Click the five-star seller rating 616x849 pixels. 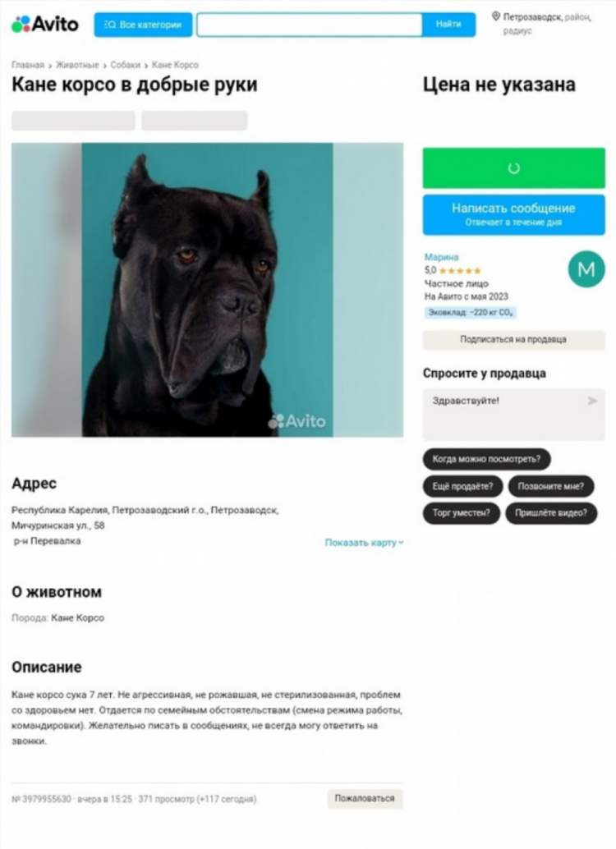[x=460, y=270]
